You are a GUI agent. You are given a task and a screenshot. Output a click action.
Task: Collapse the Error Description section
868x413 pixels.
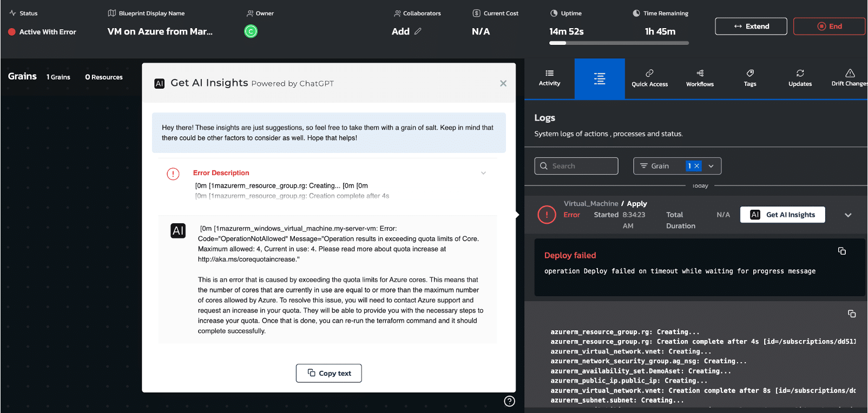tap(483, 173)
